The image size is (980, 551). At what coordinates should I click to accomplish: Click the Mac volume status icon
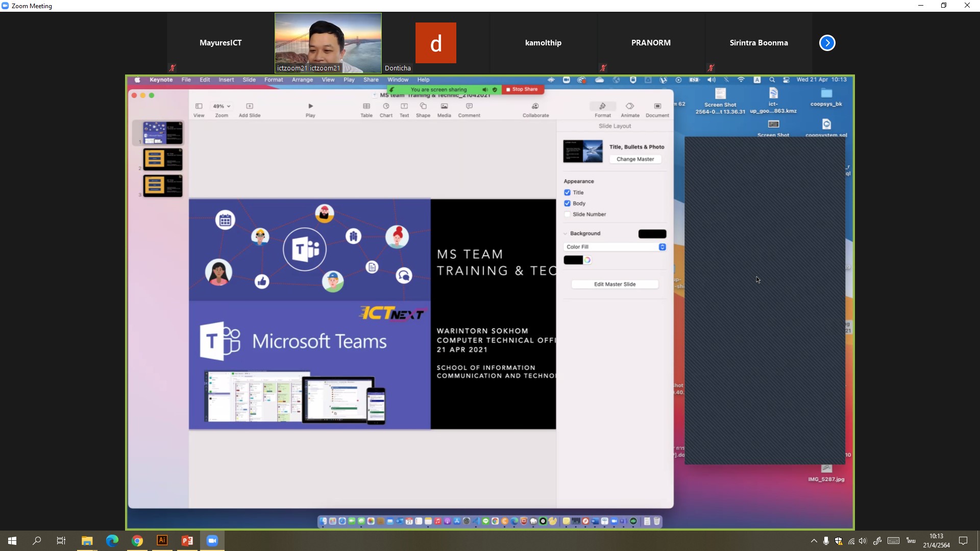click(711, 80)
